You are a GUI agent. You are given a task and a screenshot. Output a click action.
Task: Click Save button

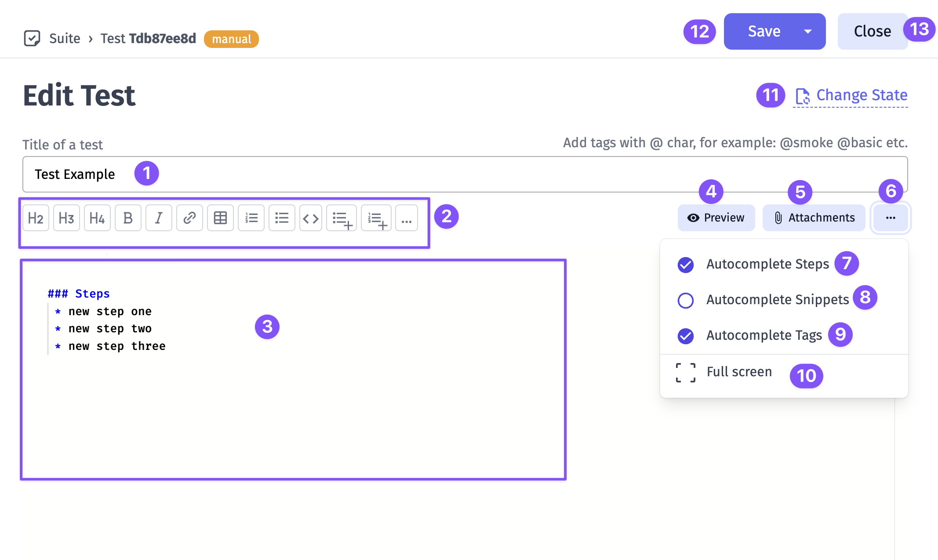(764, 32)
